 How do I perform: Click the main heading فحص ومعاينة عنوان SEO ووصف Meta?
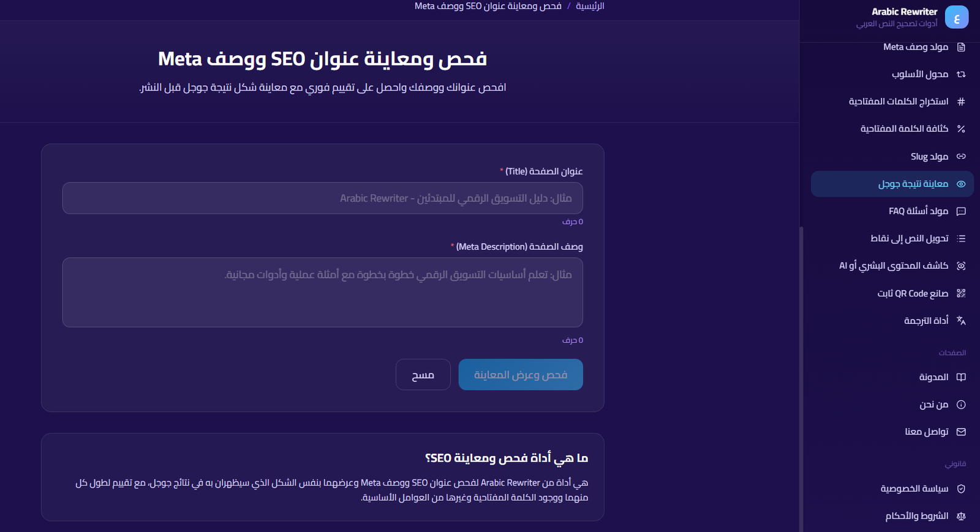[x=323, y=59]
